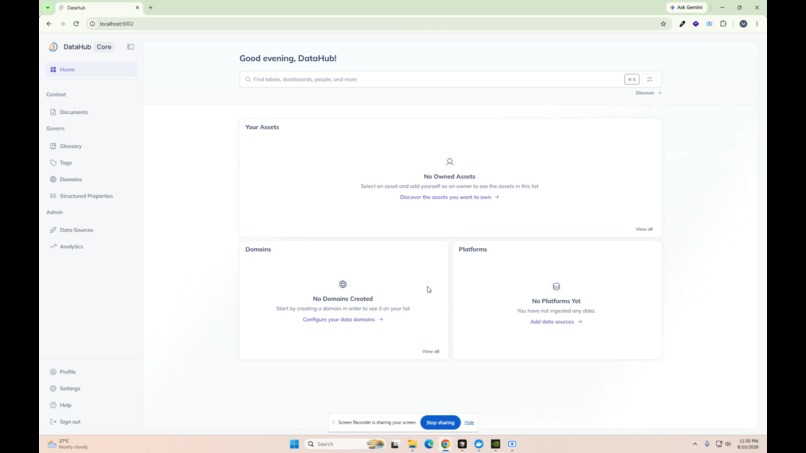Viewport: 806px width, 453px height.
Task: Open Microsoft Edge from the taskbar
Action: [x=429, y=444]
